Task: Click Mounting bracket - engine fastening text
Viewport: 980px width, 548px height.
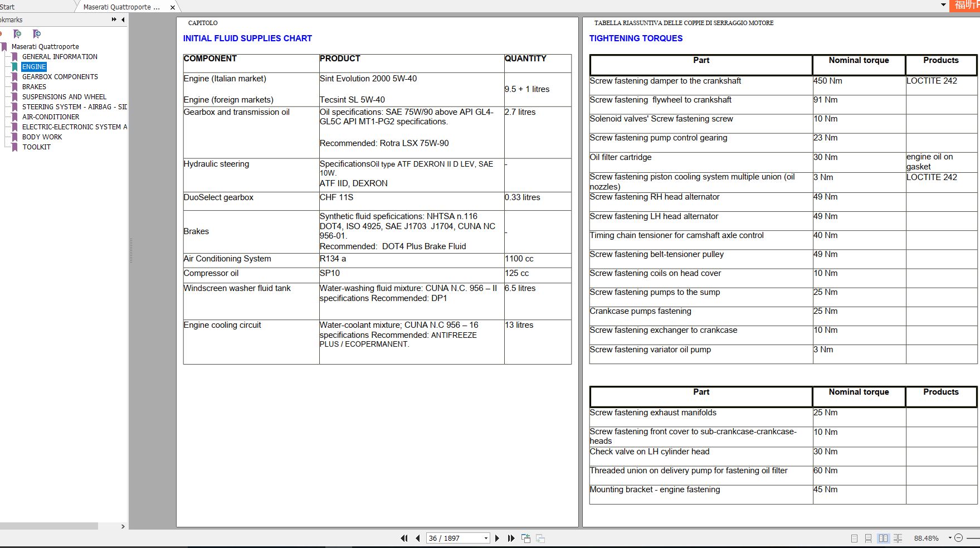Action: (655, 489)
